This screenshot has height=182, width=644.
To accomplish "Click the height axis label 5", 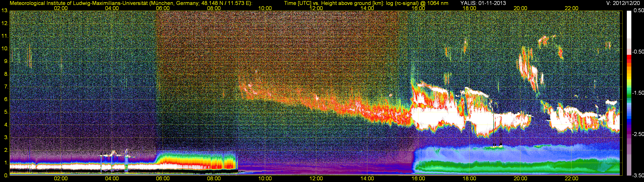I will 6,112.
